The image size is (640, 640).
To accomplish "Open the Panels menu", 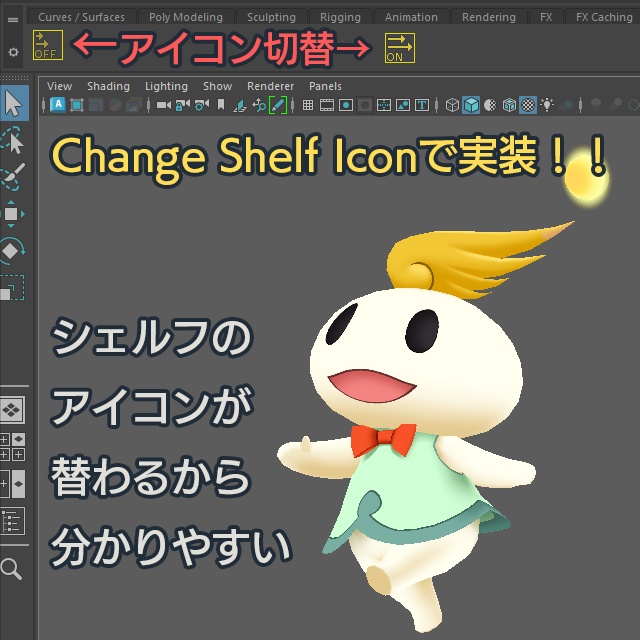I will click(325, 86).
